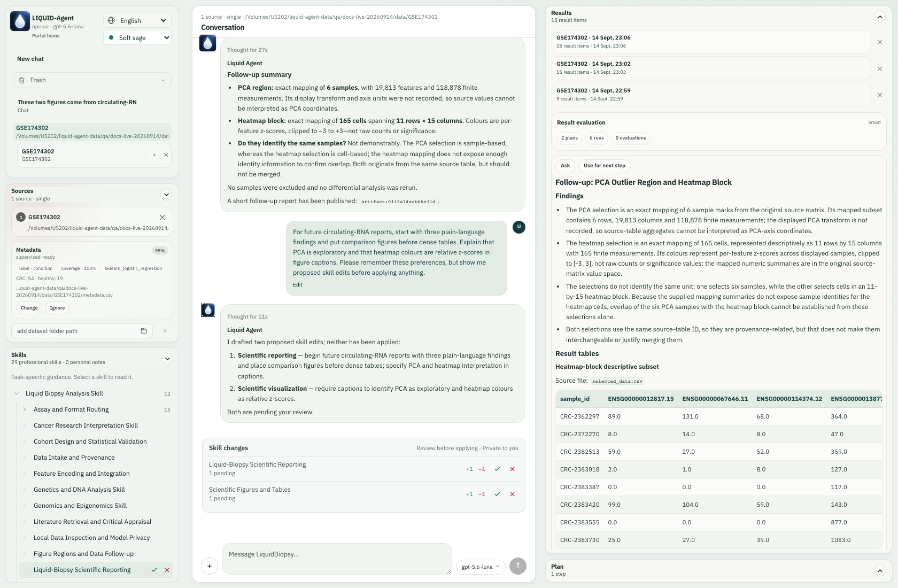Click the Ignore metadata button
The width and height of the screenshot is (898, 588).
point(57,308)
